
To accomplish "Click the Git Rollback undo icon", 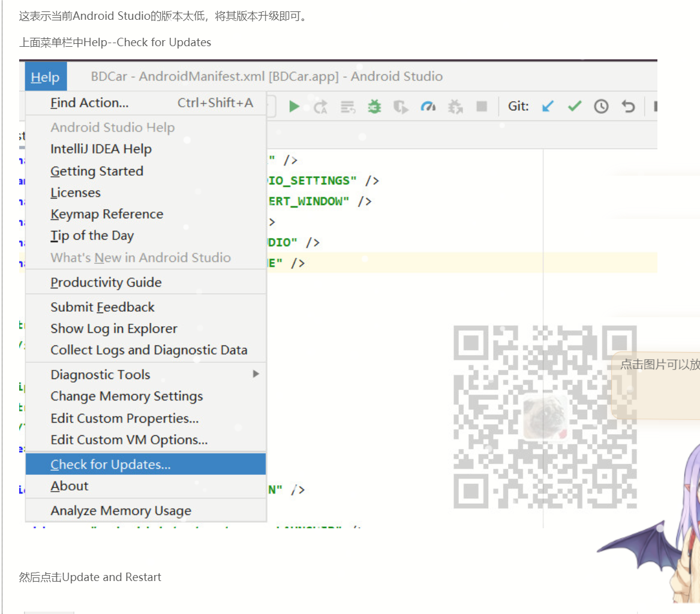I will click(628, 106).
